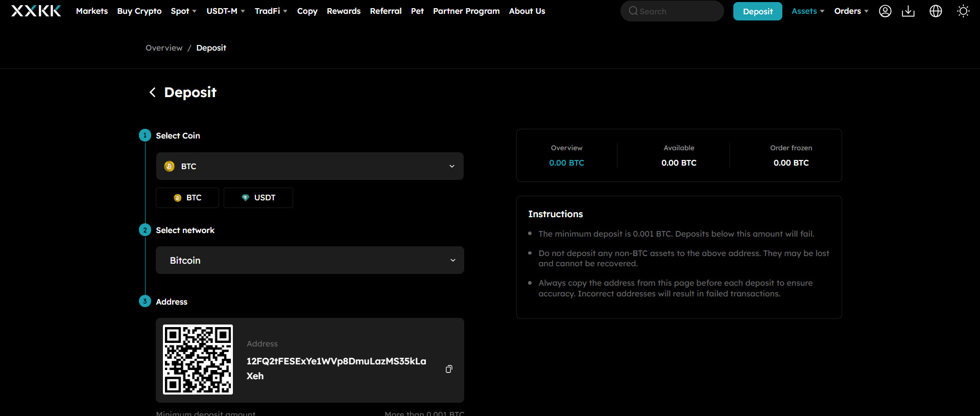Click the address text 12FQ2tFESExYe1WVp8DmuLazMS35kLaXeh
The image size is (980, 416).
pyautogui.click(x=336, y=368)
